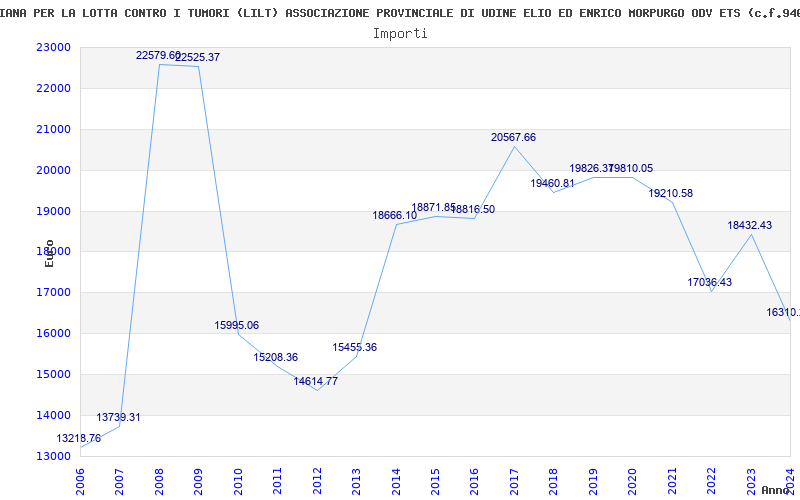Screen dimensions: 800x500
Task: Click the 17036.43 data label
Action: point(710,282)
